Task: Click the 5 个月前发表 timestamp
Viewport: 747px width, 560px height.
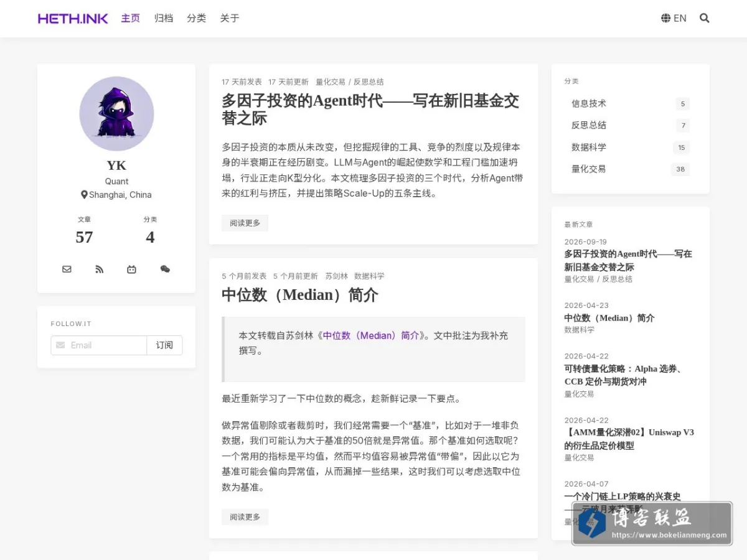Action: (244, 276)
